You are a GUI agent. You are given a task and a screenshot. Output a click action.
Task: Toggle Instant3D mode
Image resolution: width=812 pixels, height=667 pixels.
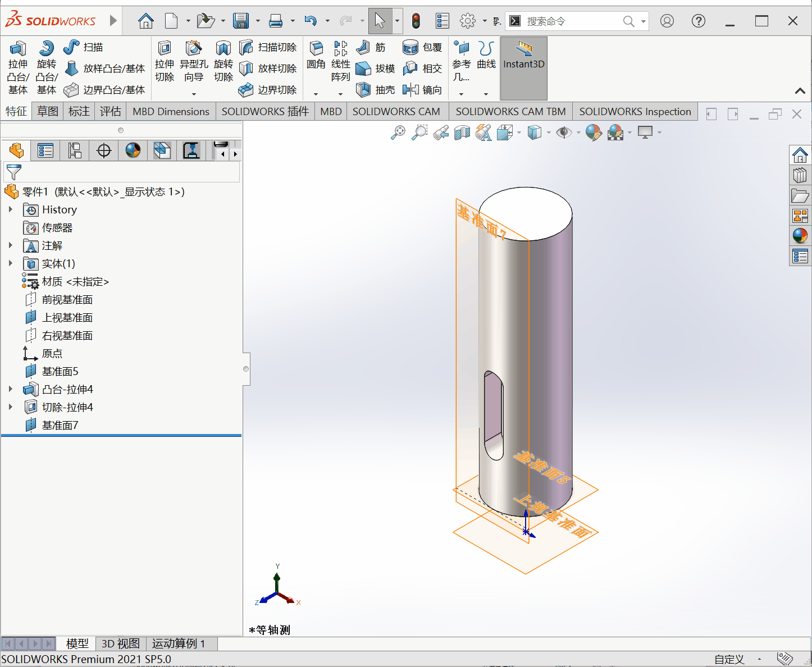[524, 68]
